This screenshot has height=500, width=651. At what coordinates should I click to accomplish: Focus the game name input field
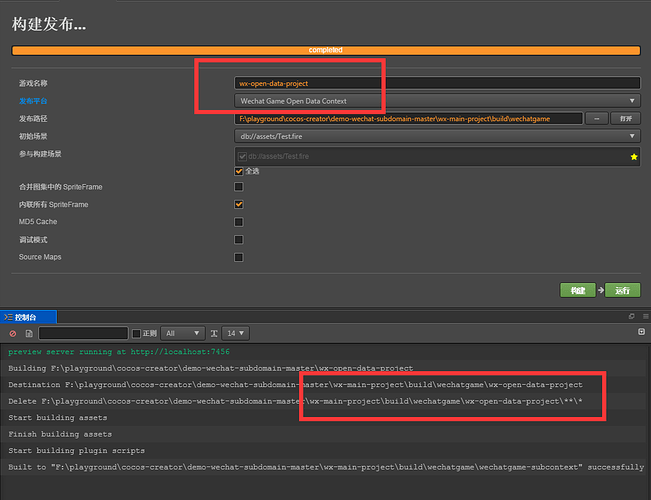pos(437,83)
